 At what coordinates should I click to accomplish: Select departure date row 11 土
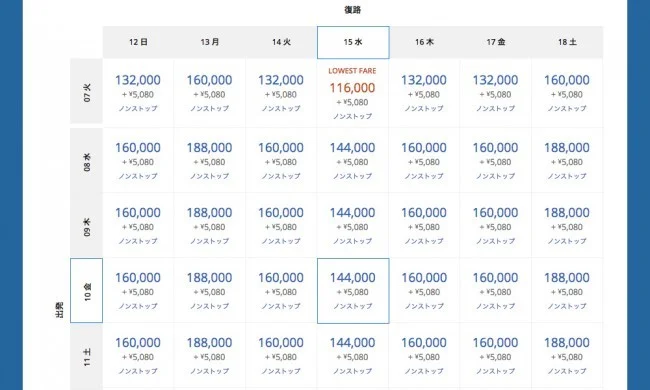[87, 356]
